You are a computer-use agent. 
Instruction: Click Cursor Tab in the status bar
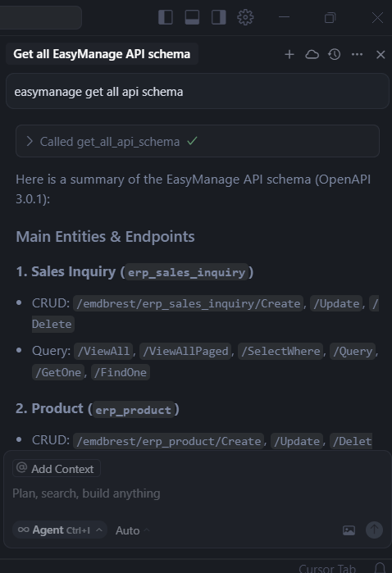(327, 568)
